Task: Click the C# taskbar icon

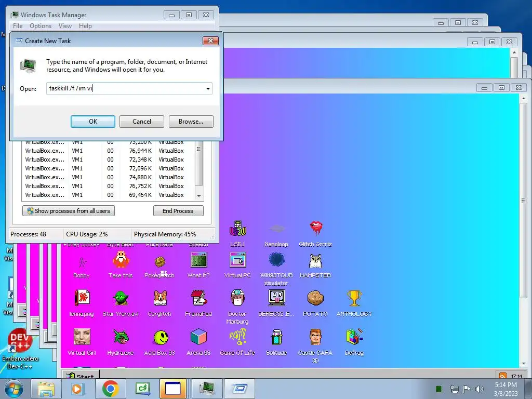Action: (x=142, y=389)
